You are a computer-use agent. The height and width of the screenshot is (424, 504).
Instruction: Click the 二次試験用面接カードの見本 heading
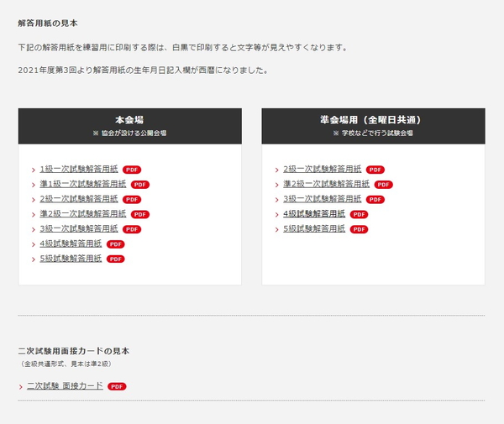point(74,351)
